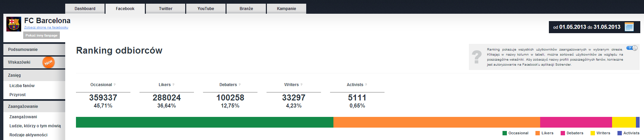Open the calendar date range picker

629,27
